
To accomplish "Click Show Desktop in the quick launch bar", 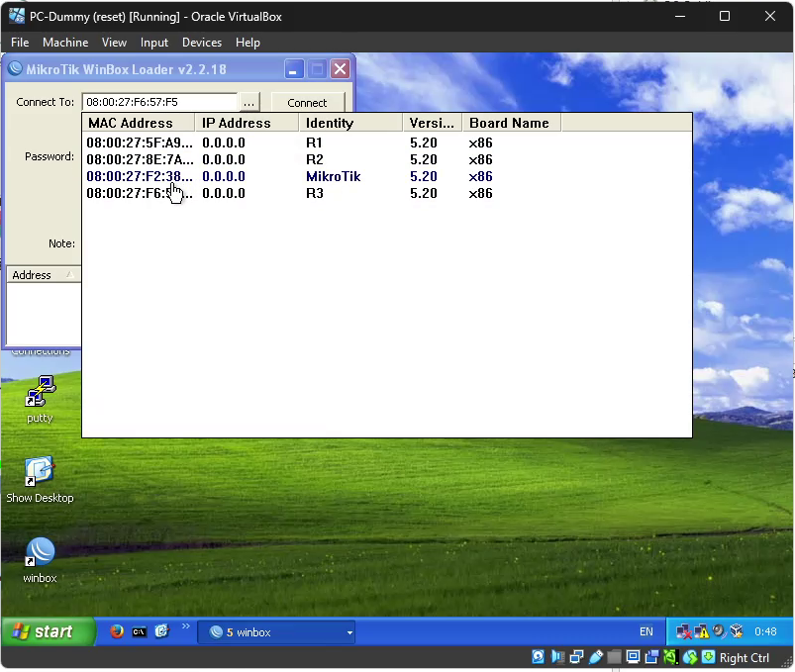I will [x=161, y=631].
